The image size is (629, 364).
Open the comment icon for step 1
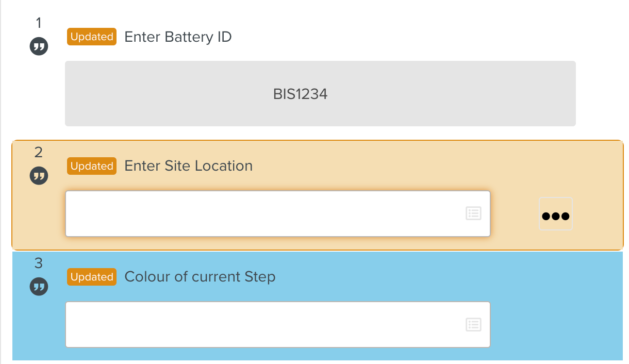[x=39, y=47]
